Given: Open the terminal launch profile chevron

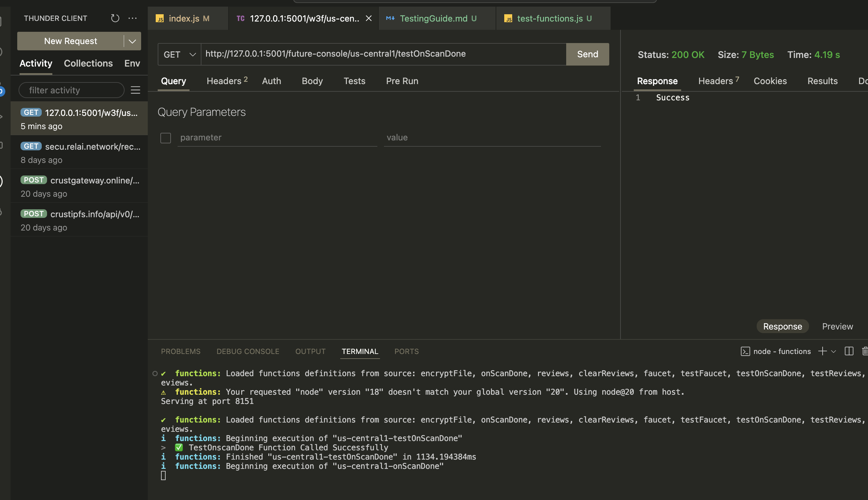Looking at the screenshot, I should click(833, 351).
